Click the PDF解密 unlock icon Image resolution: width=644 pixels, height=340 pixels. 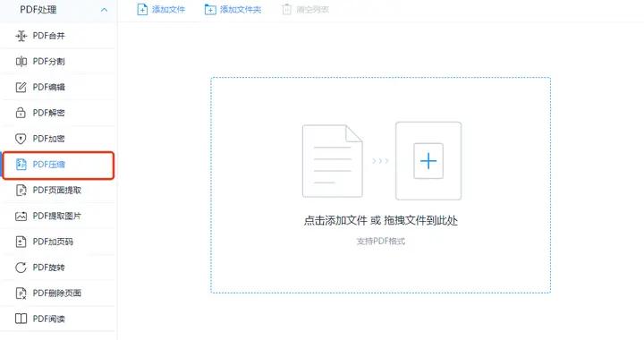click(21, 113)
